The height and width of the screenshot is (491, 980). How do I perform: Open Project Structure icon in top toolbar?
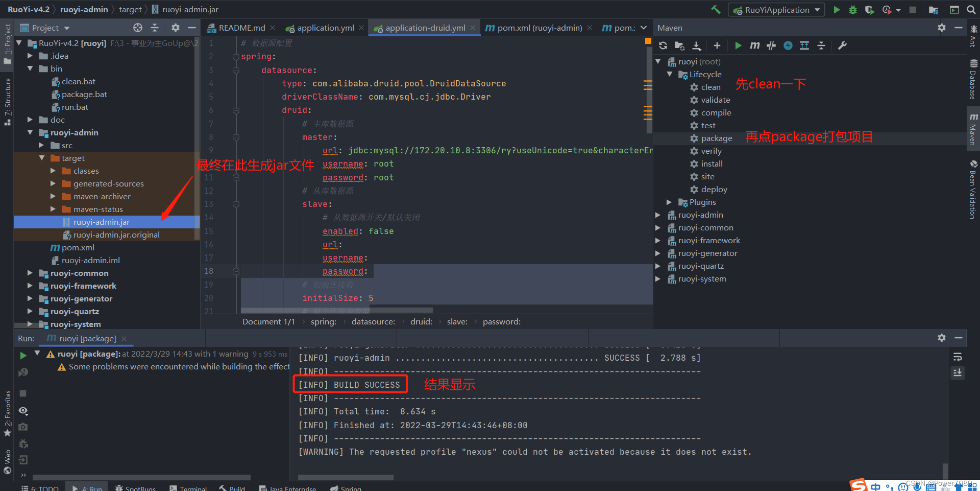pyautogui.click(x=934, y=10)
